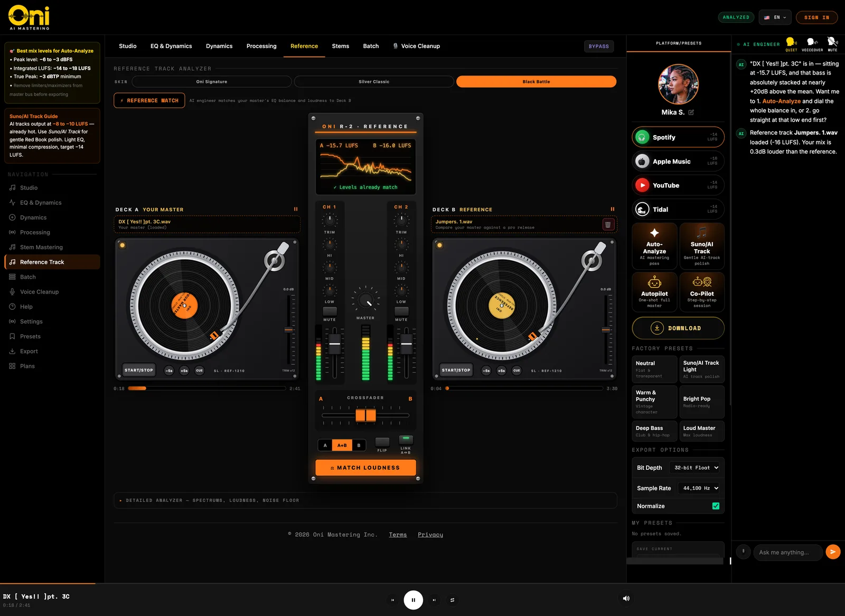Choose the Auto-Analyze AI mastering card
845x616 pixels.
[654, 247]
